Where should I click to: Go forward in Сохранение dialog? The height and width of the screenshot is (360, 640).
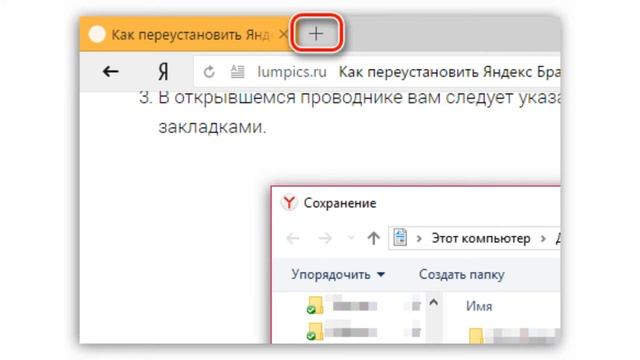[x=325, y=238]
